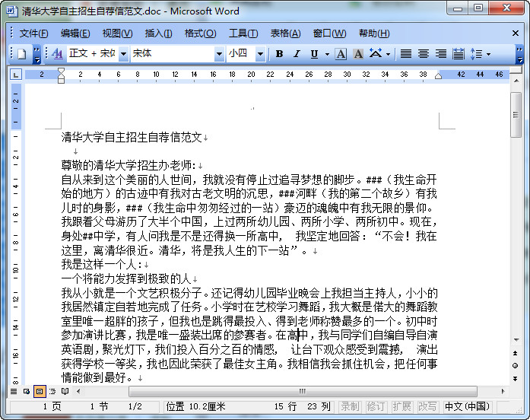Expand Formatting toolbar options at right edge
Viewport: 530px width, 420px height.
tap(520, 55)
